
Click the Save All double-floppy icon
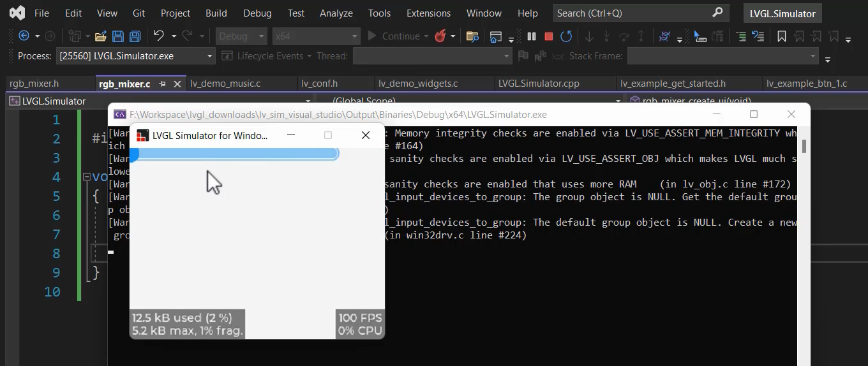pyautogui.click(x=135, y=36)
